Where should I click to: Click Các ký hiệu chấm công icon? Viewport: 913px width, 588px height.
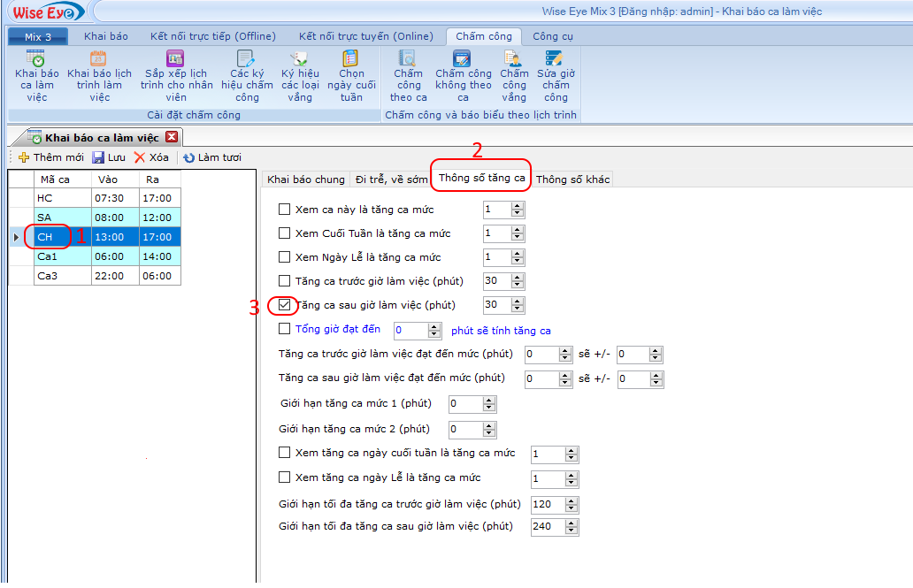pyautogui.click(x=247, y=60)
